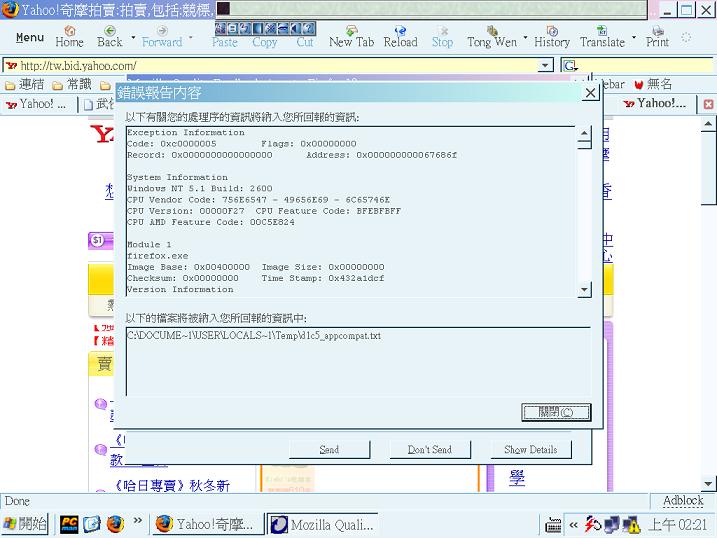Open the History toolbar button
This screenshot has width=717, height=538.
[x=551, y=37]
